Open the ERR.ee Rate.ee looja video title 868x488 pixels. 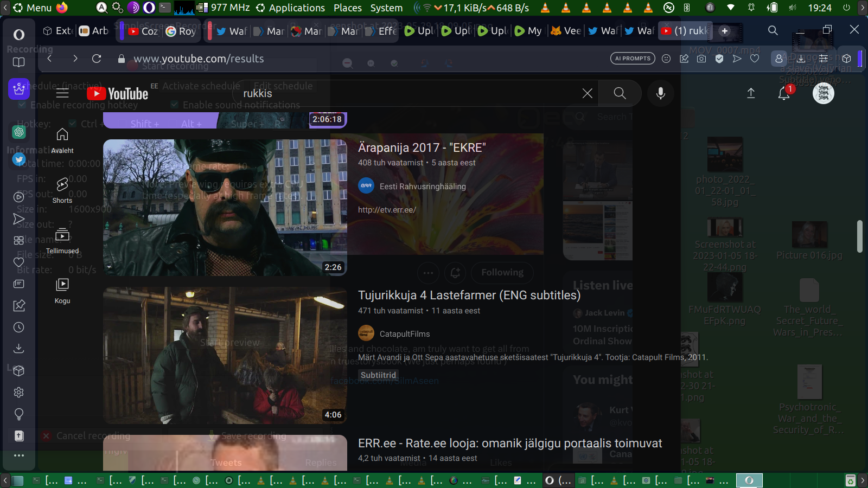510,444
